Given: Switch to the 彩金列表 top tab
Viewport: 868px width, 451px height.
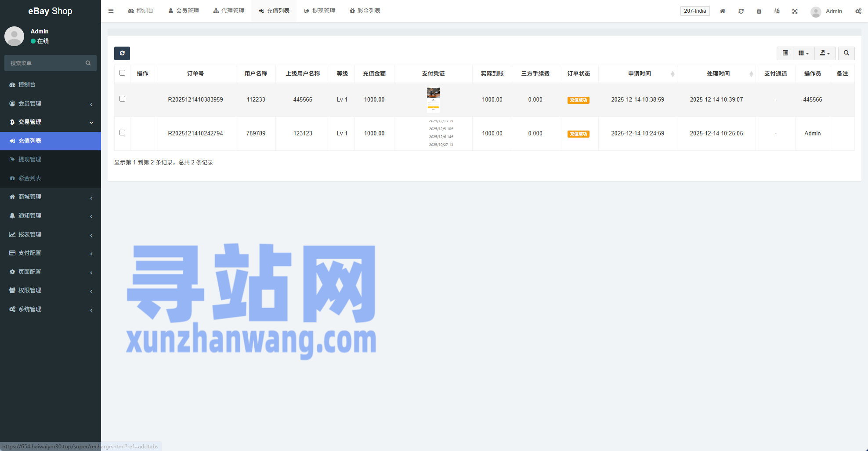Looking at the screenshot, I should click(x=365, y=11).
